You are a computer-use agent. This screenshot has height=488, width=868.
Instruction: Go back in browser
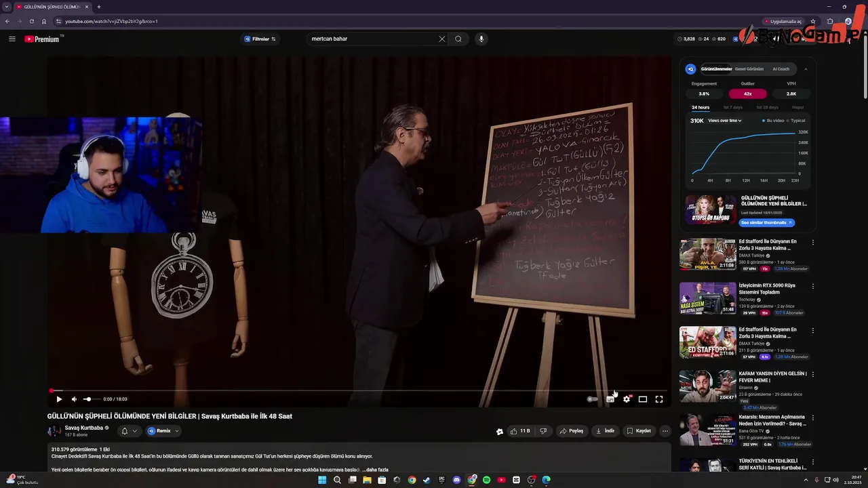[x=7, y=21]
